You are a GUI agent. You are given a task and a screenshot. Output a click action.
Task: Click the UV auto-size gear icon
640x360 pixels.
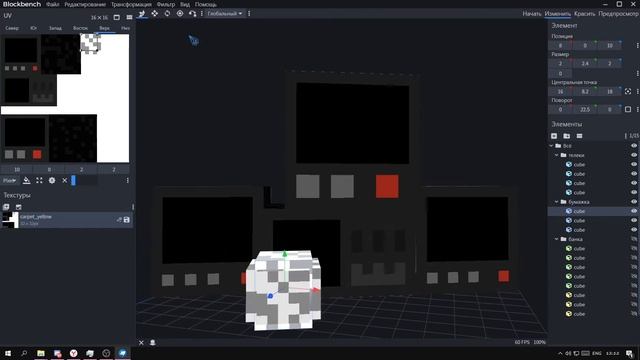[52, 180]
